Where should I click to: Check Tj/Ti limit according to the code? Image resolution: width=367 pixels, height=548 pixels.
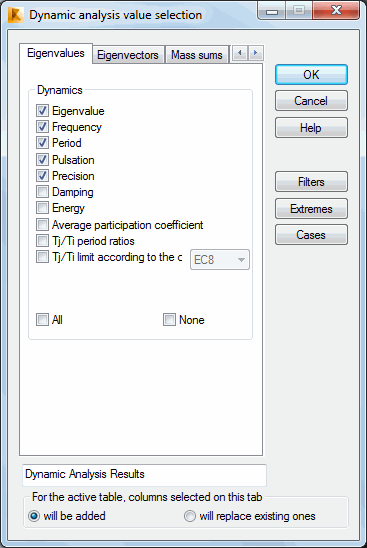[42, 257]
